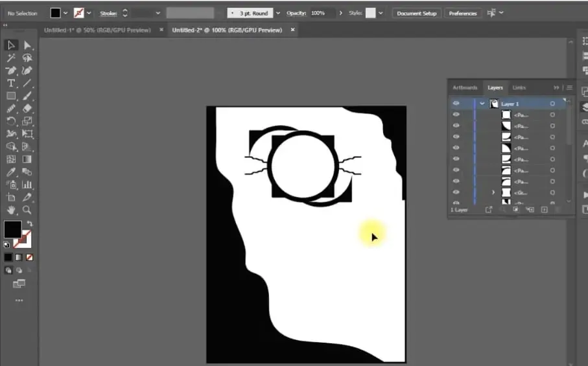Hide Layer 1 using its eye icon
588x366 pixels.
click(x=456, y=104)
